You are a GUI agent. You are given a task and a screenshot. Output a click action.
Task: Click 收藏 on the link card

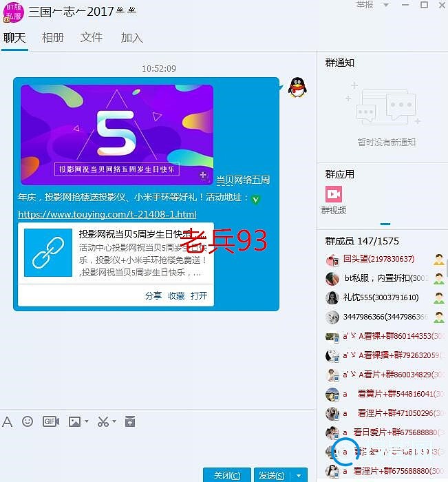176,295
